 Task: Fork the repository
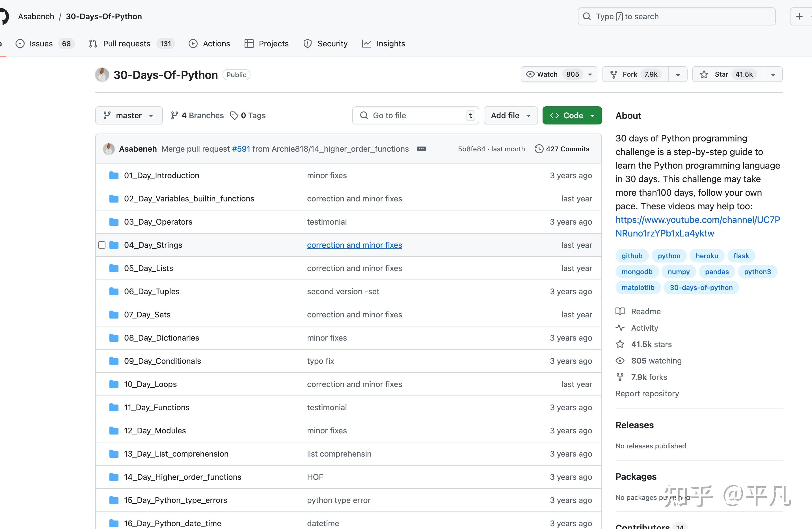[x=635, y=74]
